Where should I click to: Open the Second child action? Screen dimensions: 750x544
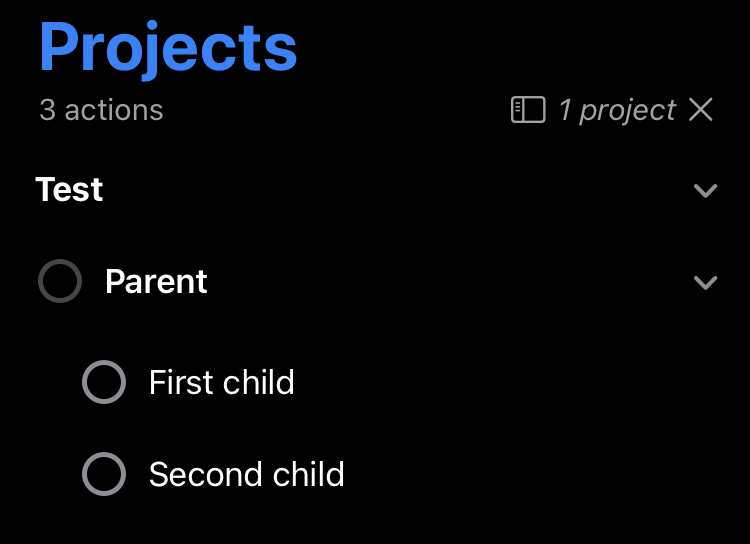pyautogui.click(x=247, y=474)
